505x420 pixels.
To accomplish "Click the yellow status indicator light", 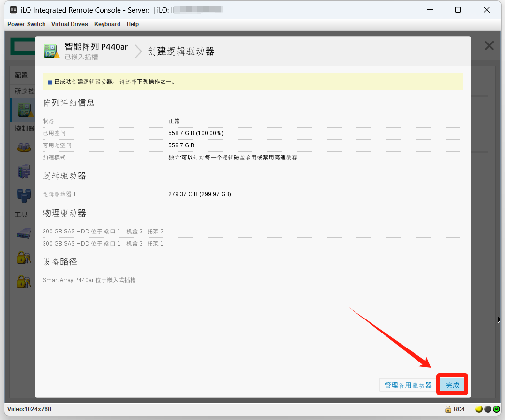I will tap(479, 409).
